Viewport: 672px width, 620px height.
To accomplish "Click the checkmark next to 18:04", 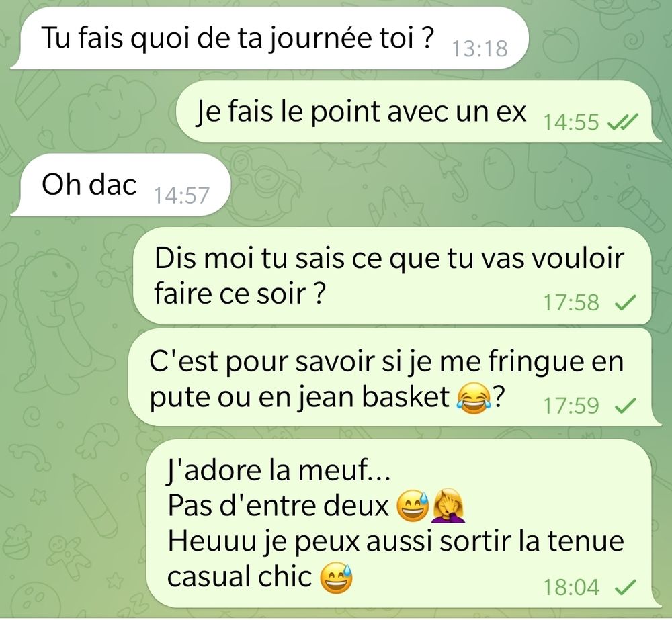I will (x=625, y=587).
